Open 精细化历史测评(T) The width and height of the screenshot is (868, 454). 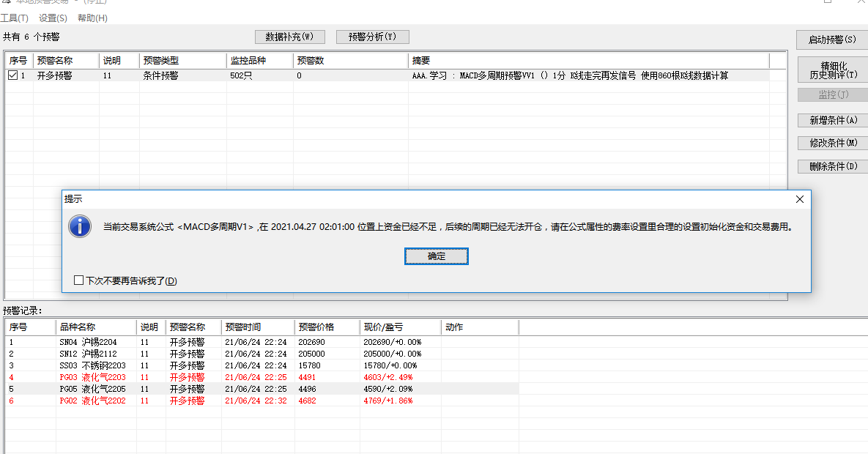pos(833,70)
